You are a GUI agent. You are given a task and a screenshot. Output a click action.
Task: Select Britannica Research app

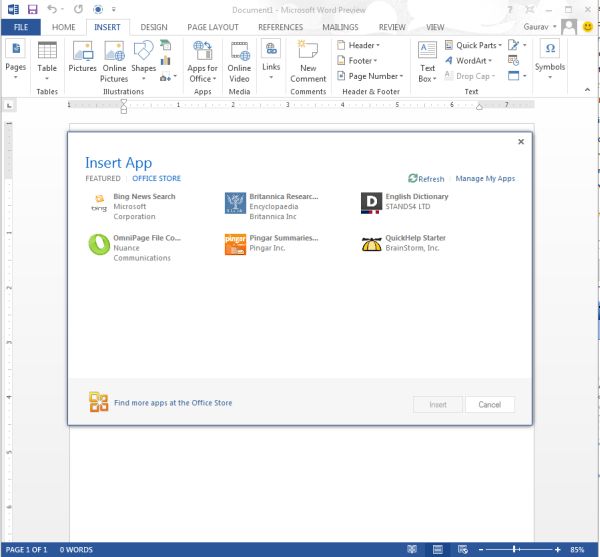(272, 206)
